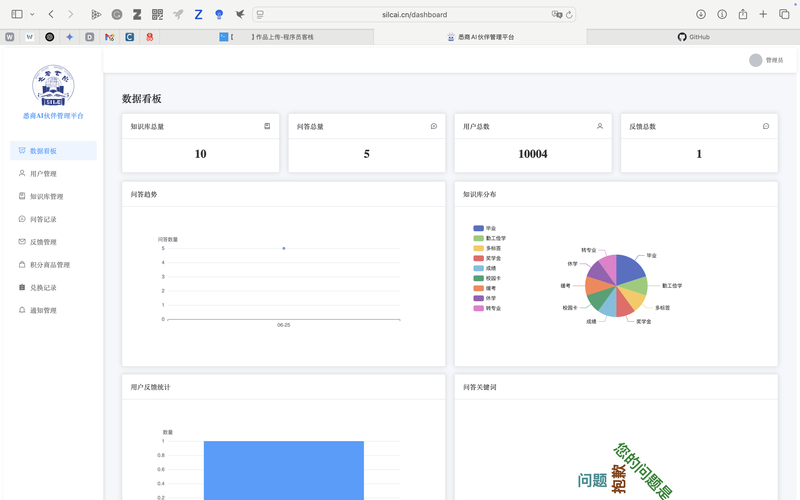Image resolution: width=800 pixels, height=500 pixels.
Task: Reload the current page
Action: [x=569, y=15]
